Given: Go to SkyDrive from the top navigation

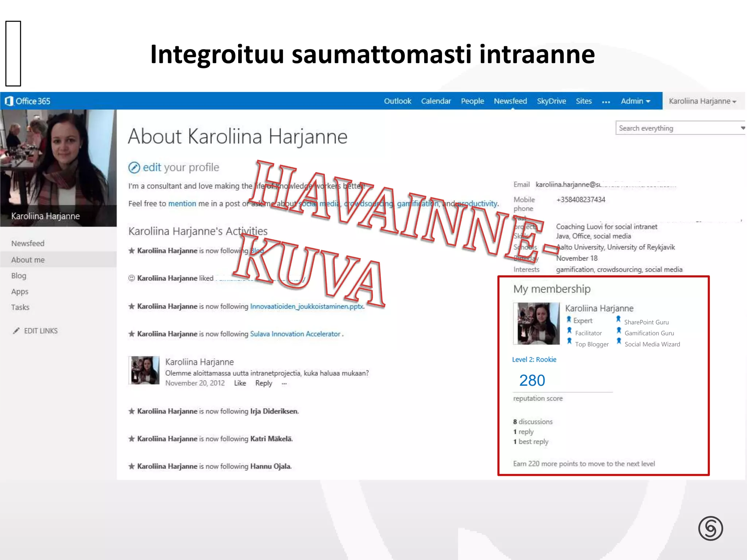Looking at the screenshot, I should (x=551, y=101).
